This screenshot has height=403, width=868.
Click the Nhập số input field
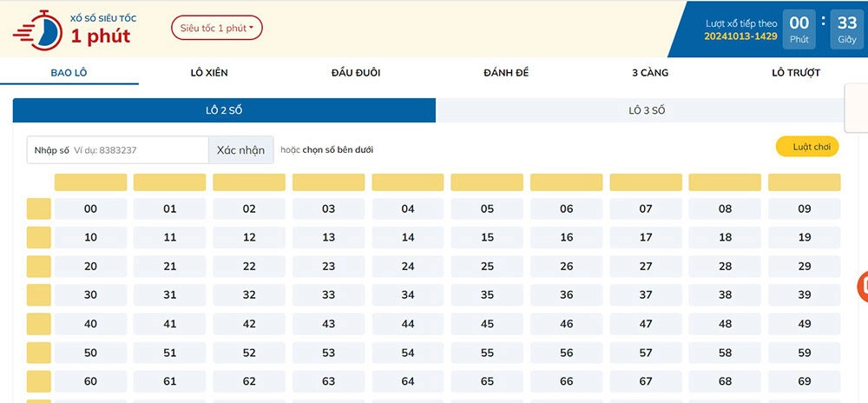click(x=137, y=150)
